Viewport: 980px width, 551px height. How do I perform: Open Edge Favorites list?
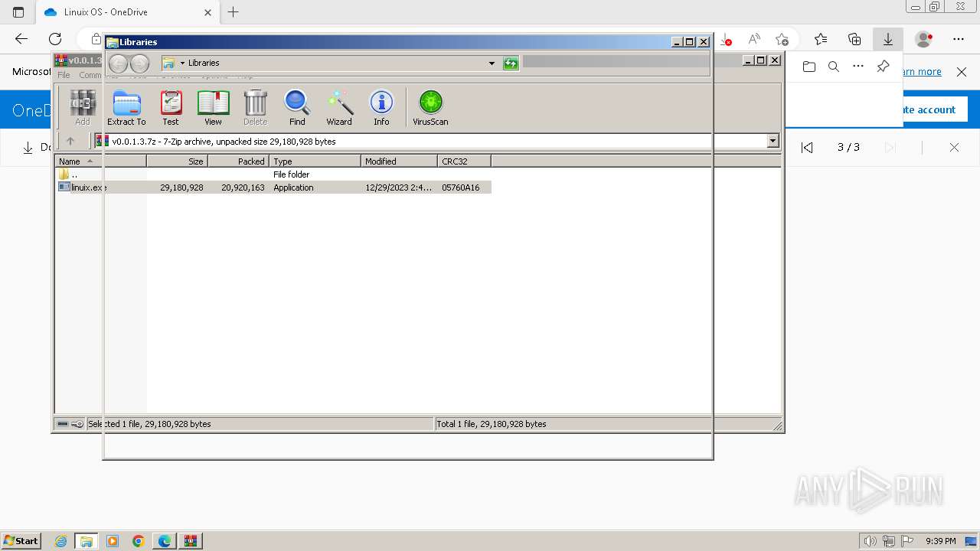(x=821, y=39)
